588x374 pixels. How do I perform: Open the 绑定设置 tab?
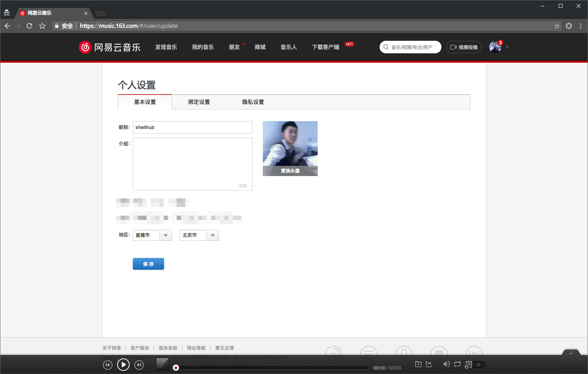click(198, 102)
